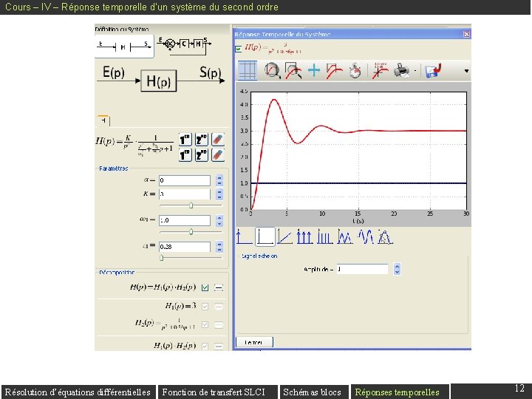
Task: Save the plot with the floppy disk icon
Action: [433, 71]
